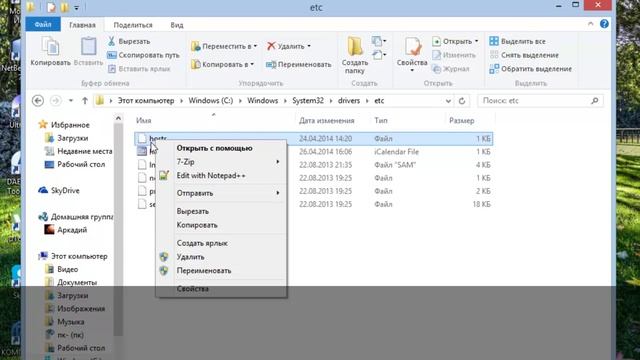Click Вырезать scissors in ribbon
Viewport: 640px width, 360px height.
pyautogui.click(x=129, y=41)
